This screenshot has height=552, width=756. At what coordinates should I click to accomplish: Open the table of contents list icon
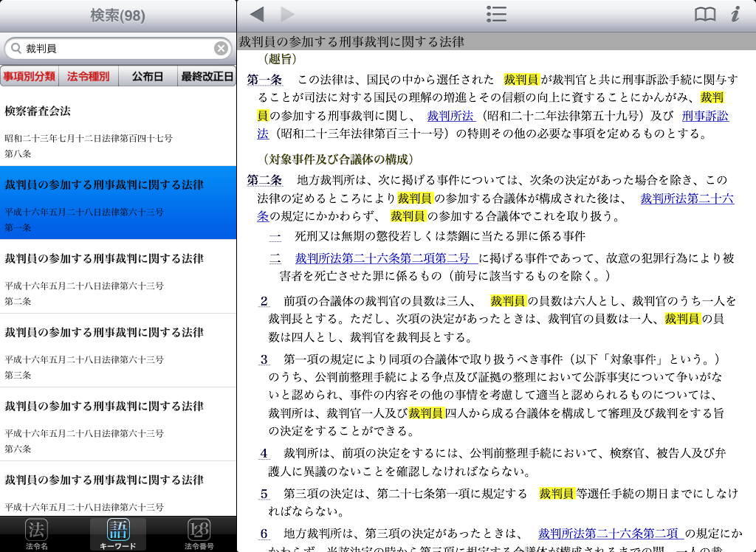pyautogui.click(x=496, y=15)
